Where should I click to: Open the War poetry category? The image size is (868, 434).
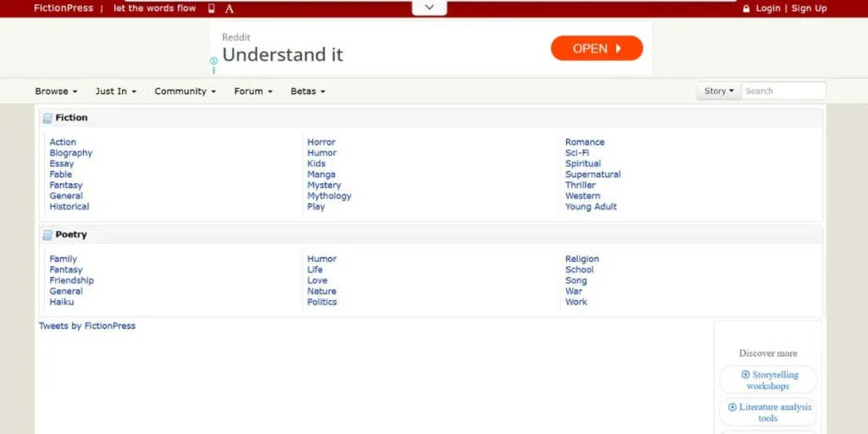574,292
